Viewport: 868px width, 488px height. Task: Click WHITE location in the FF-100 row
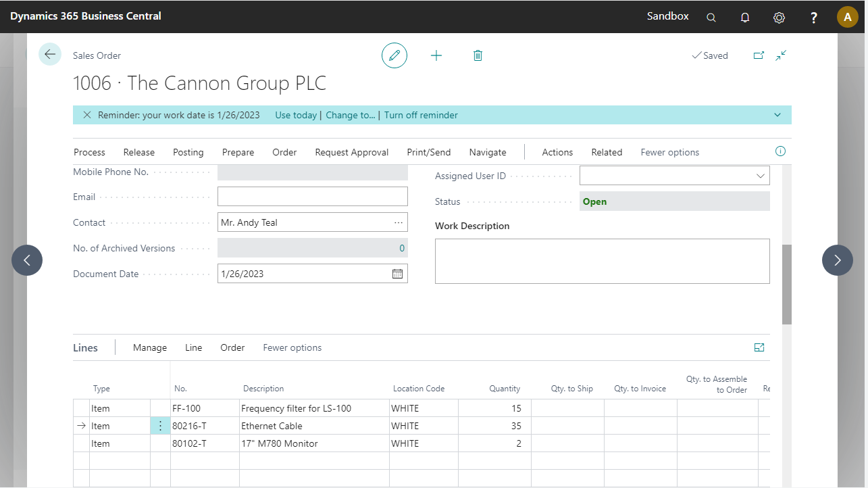[x=424, y=408]
